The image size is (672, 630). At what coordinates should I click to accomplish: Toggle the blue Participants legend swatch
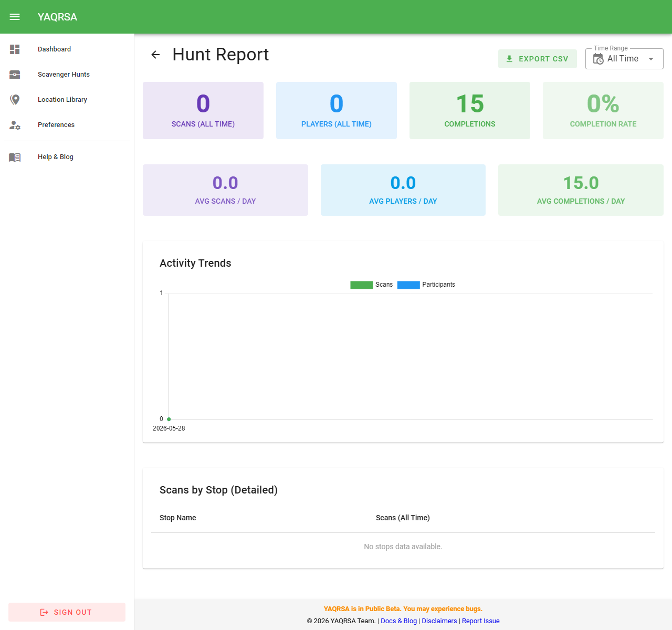[x=408, y=285]
